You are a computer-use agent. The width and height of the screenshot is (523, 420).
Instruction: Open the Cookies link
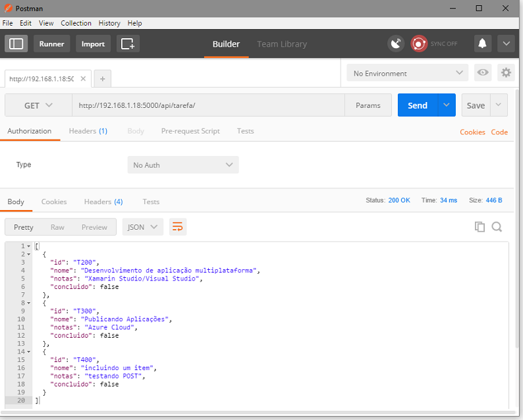coord(472,132)
